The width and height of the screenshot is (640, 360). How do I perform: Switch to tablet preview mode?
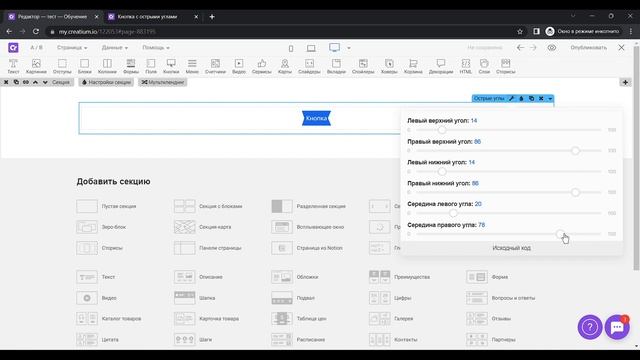(311, 49)
